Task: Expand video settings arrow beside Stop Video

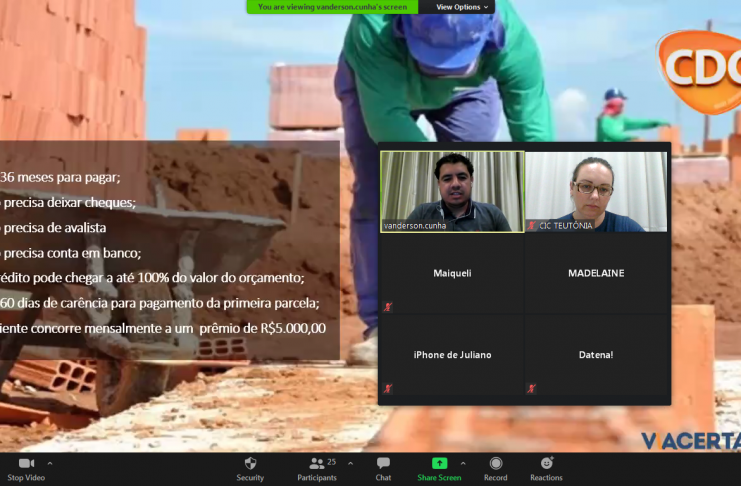Action: click(50, 463)
